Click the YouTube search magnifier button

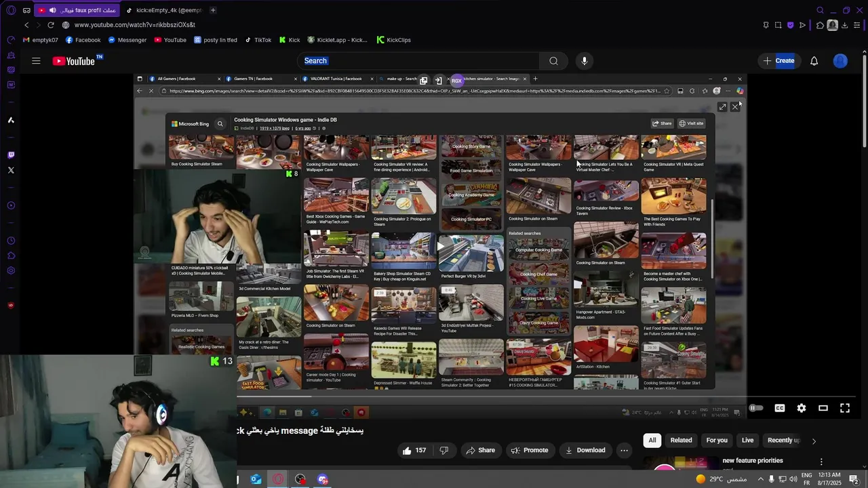pos(553,61)
